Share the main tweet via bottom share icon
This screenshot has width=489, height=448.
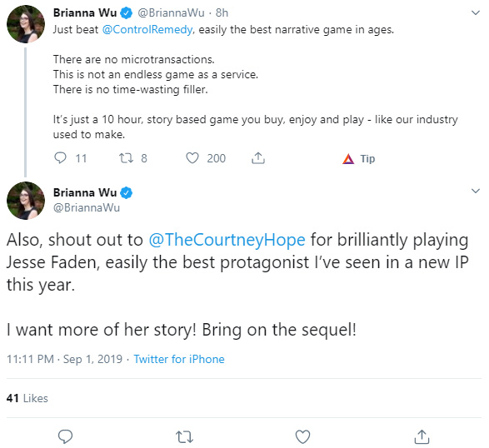coord(422,436)
